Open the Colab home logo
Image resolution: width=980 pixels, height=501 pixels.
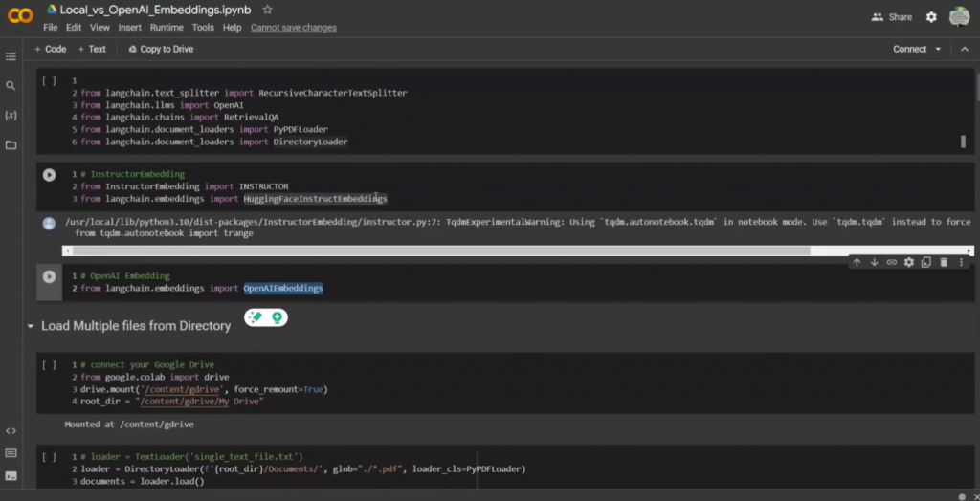20,16
